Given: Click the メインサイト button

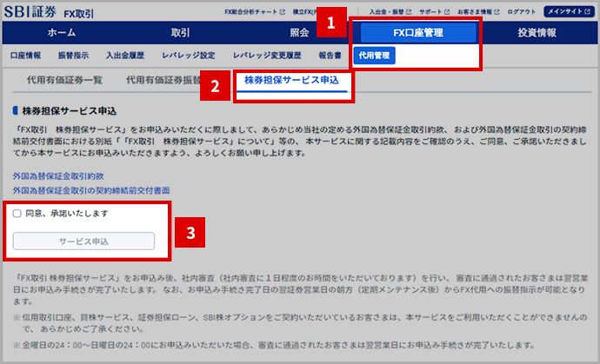Looking at the screenshot, I should pos(569,11).
